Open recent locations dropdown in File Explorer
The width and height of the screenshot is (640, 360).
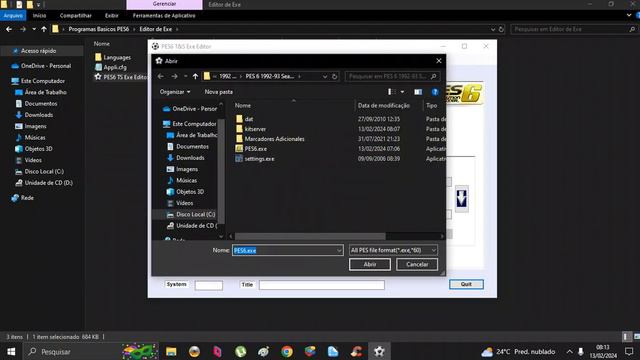click(x=34, y=29)
